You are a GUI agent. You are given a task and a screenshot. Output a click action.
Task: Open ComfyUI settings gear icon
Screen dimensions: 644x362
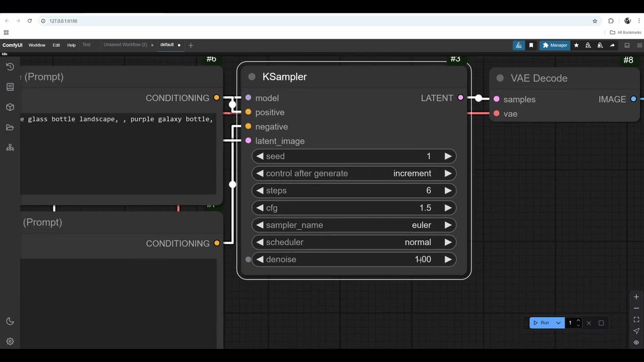[10, 341]
